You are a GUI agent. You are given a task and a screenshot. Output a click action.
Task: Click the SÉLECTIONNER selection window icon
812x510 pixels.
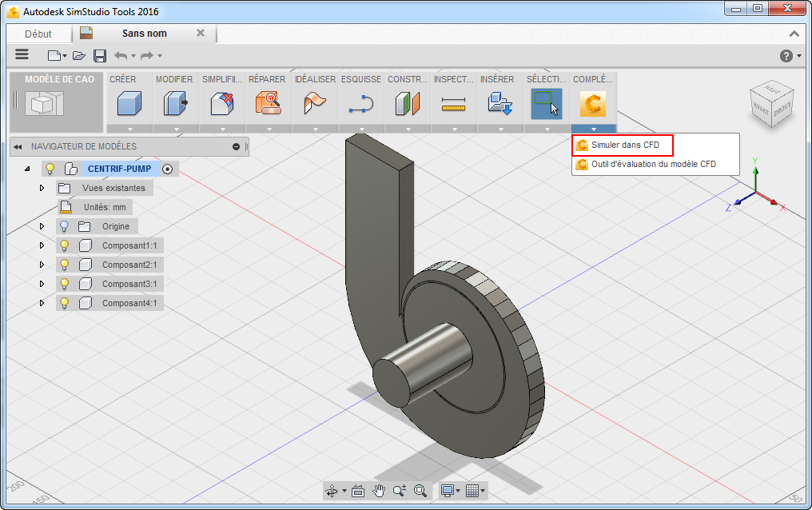(x=547, y=103)
